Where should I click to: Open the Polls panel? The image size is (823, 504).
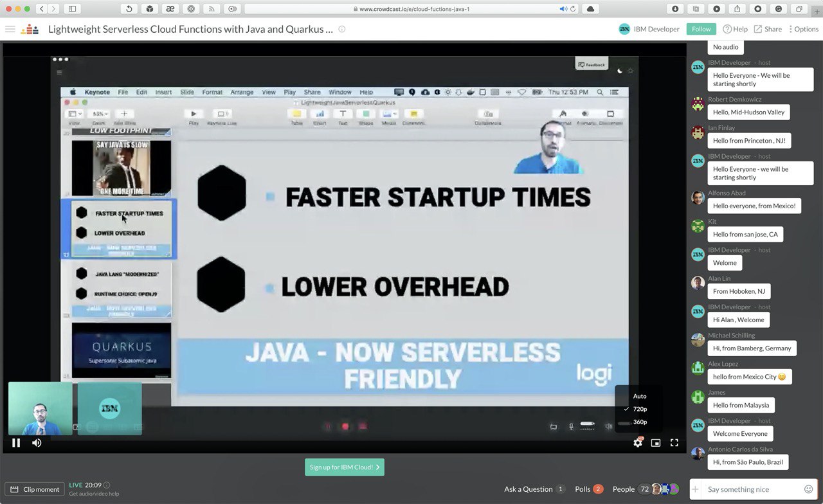pyautogui.click(x=589, y=489)
